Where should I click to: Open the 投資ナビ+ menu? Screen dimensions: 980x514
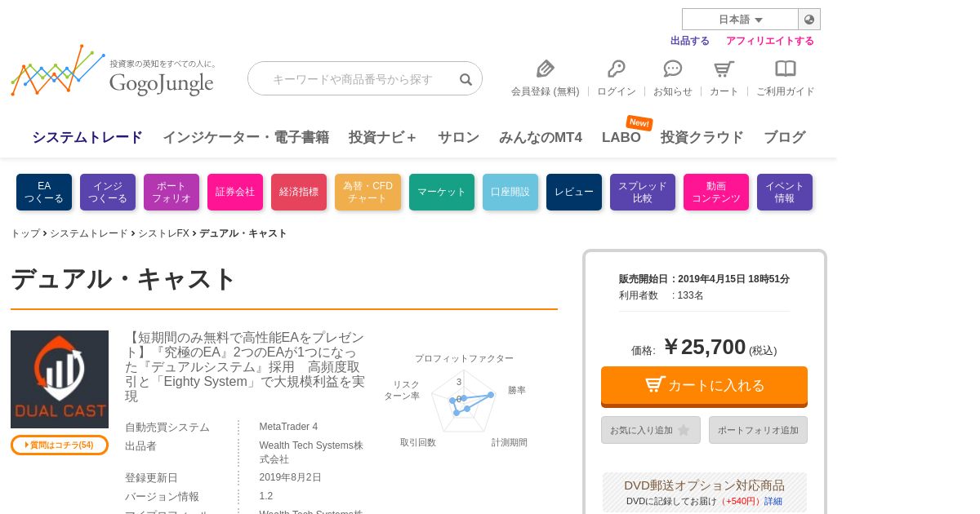[x=383, y=137]
